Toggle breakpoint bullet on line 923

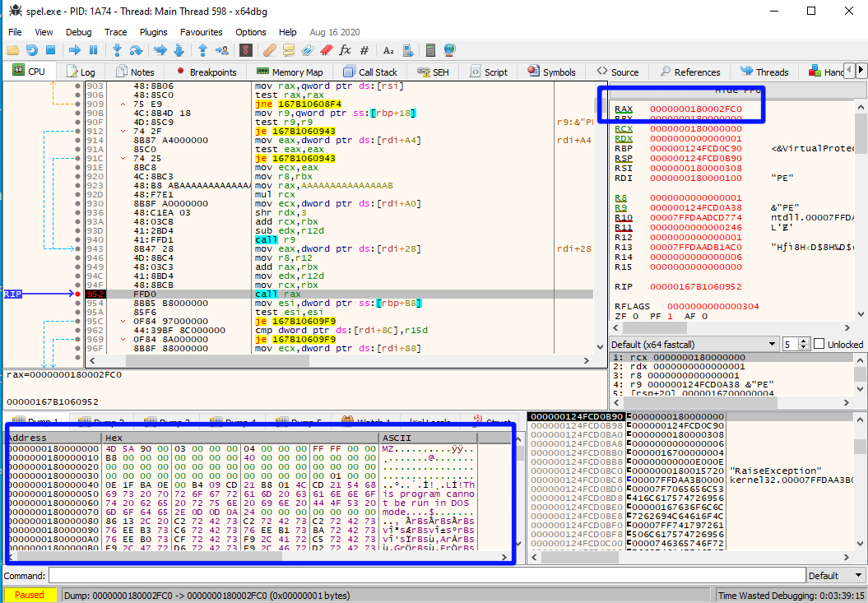pyautogui.click(x=78, y=185)
